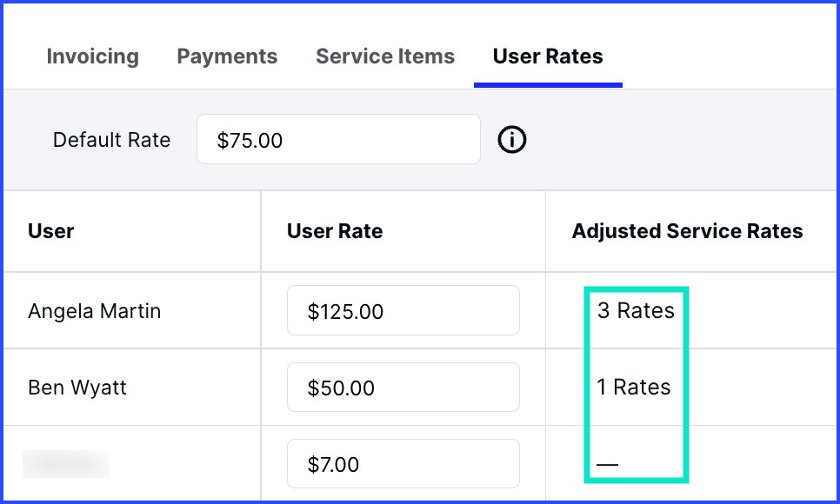
Task: Click the Adjusted Service Rates column header
Action: tap(688, 231)
